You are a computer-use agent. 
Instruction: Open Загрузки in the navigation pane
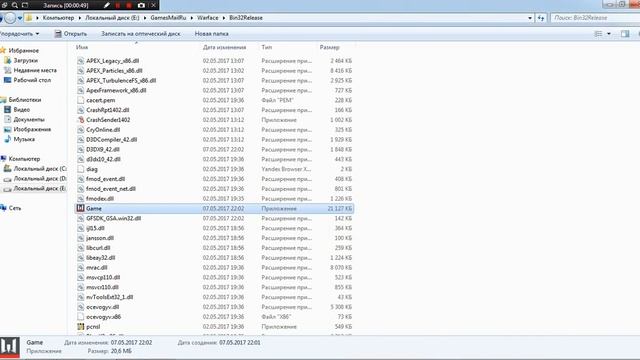click(x=25, y=60)
